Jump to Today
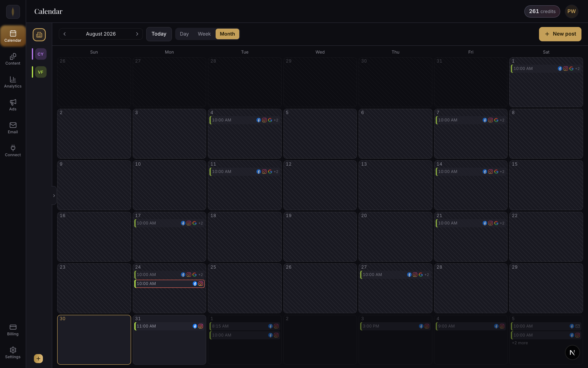 click(159, 34)
